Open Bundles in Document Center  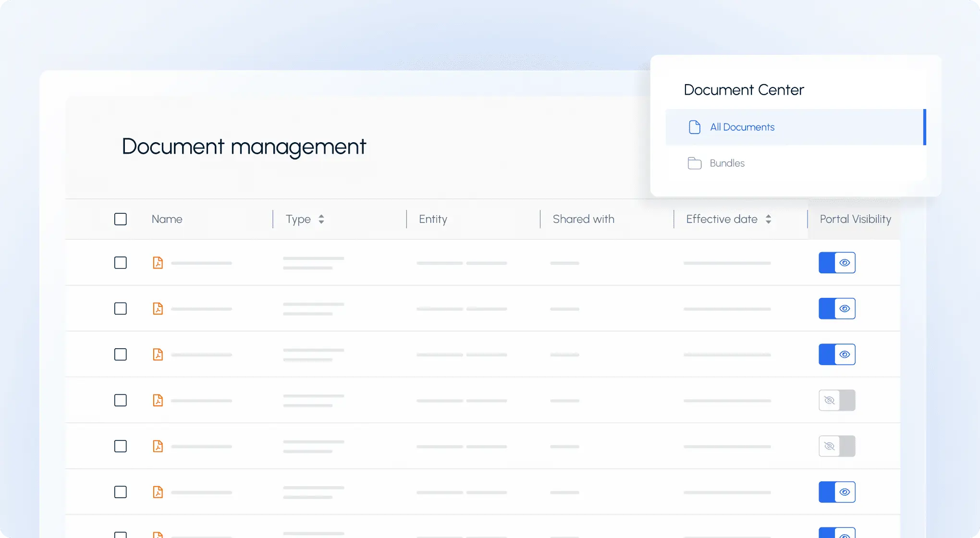727,163
